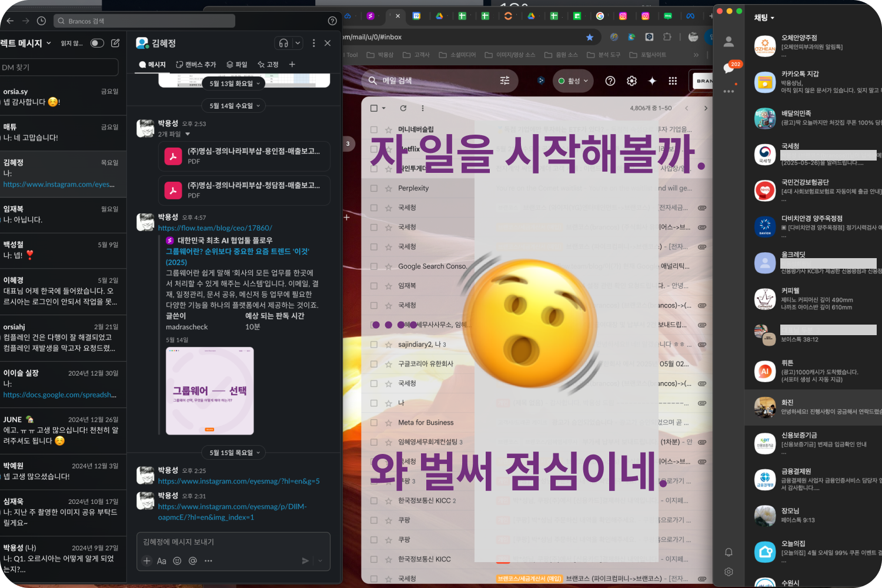Launch Gemini sparkle in Gmail

(x=652, y=81)
